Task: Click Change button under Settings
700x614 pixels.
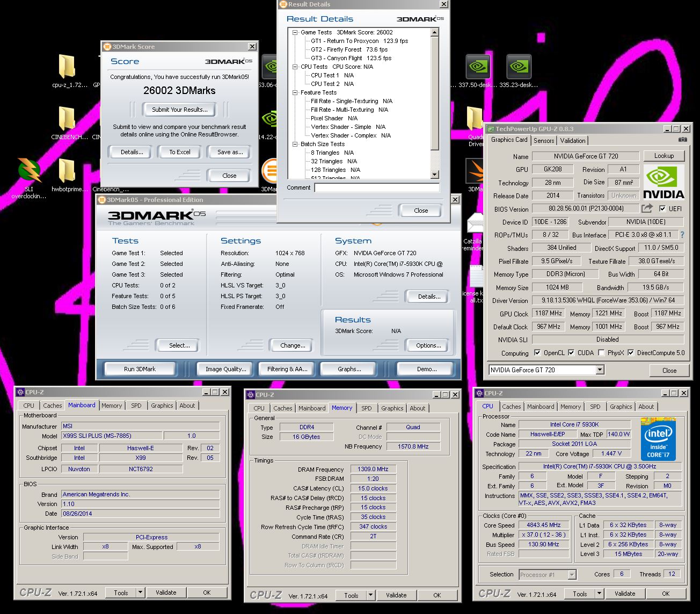Action: pyautogui.click(x=293, y=345)
